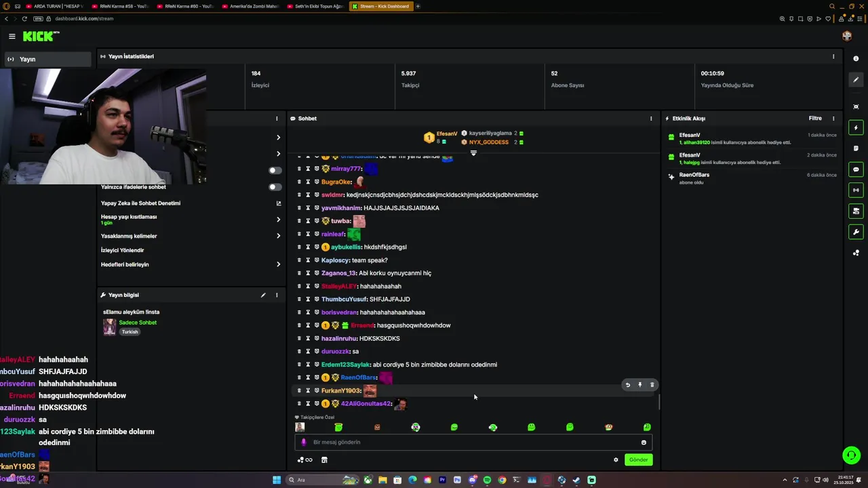Image resolution: width=868 pixels, height=488 pixels.
Task: Open Windows Start menu
Action: pos(277,480)
